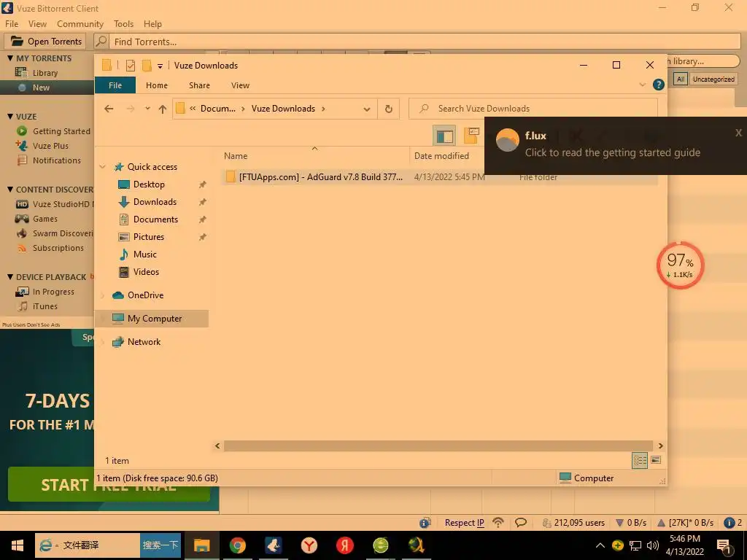
Task: Collapse Quick access tree chevron
Action: pos(102,167)
